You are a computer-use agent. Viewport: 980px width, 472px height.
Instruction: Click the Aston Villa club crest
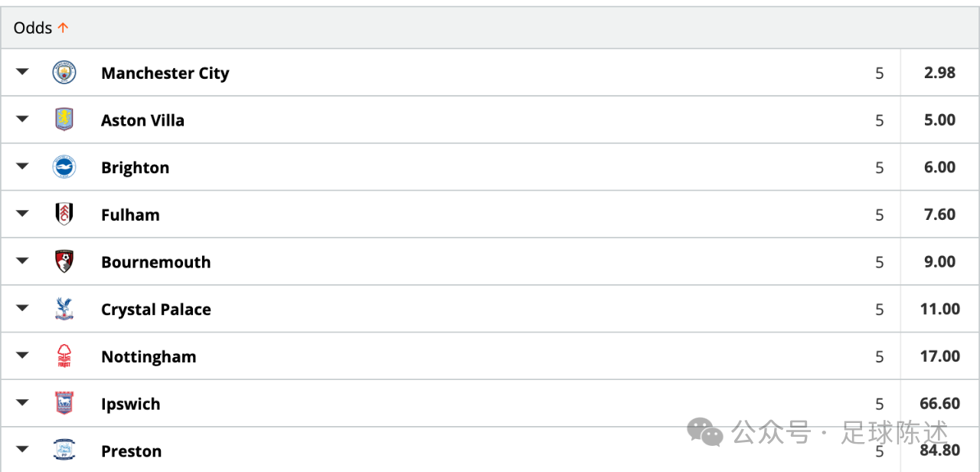64,120
